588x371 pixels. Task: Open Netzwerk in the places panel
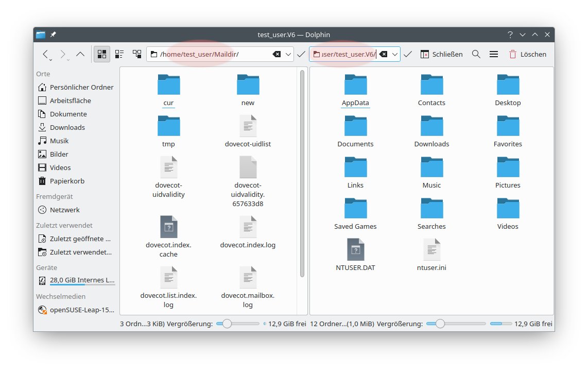64,210
